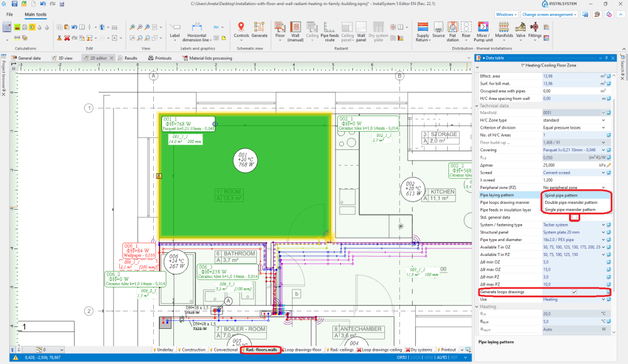The width and height of the screenshot is (628, 364).
Task: Open the Controls schematic view tool
Action: [x=241, y=30]
